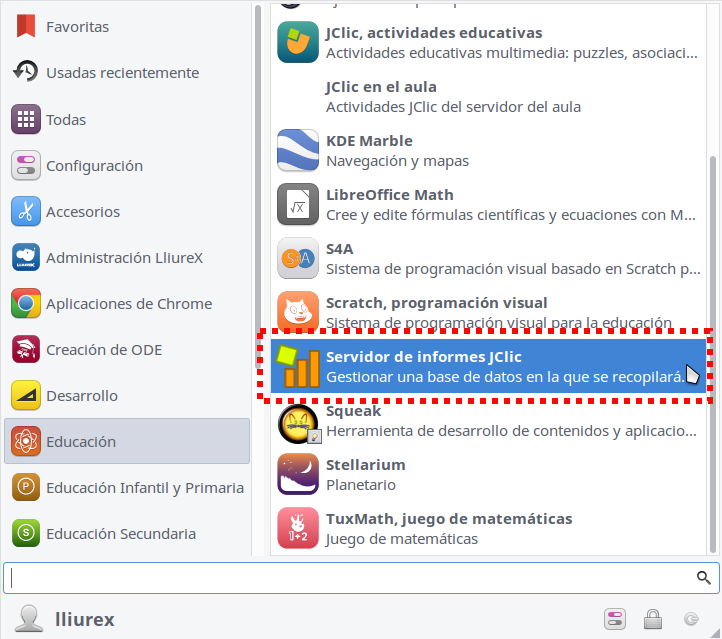The width and height of the screenshot is (722, 639).
Task: Select the Favoritas category
Action: pyautogui.click(x=77, y=27)
